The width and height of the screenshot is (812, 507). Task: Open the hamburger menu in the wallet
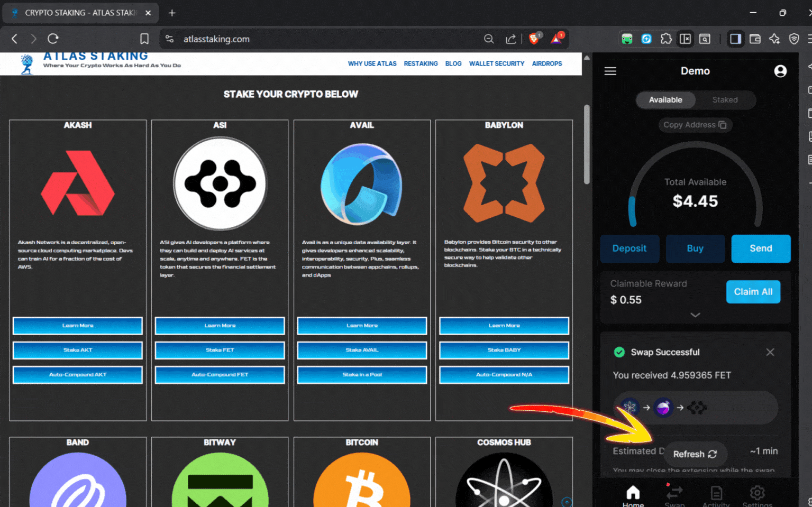610,71
